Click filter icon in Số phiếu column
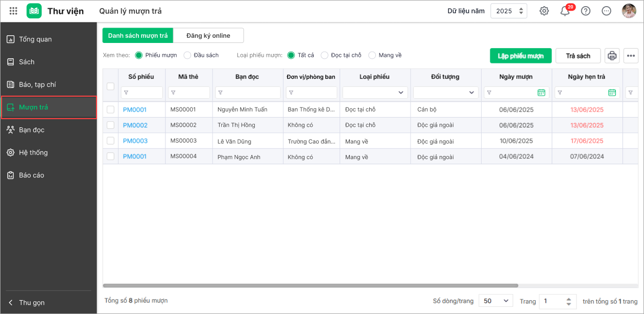Viewport: 644px width, 314px height. 126,93
